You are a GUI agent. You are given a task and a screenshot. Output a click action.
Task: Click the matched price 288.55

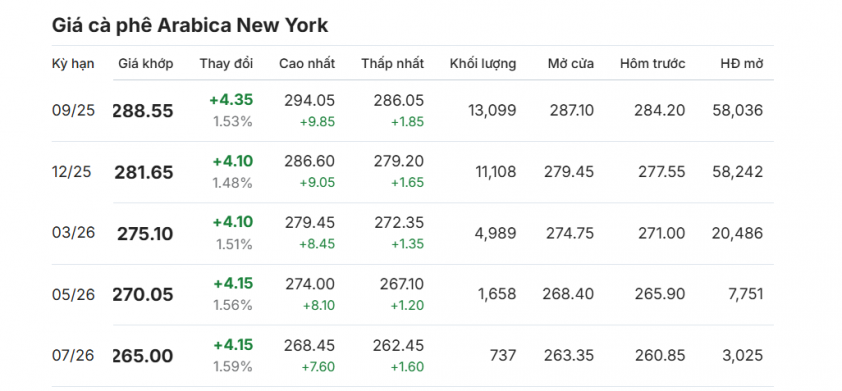tap(143, 111)
